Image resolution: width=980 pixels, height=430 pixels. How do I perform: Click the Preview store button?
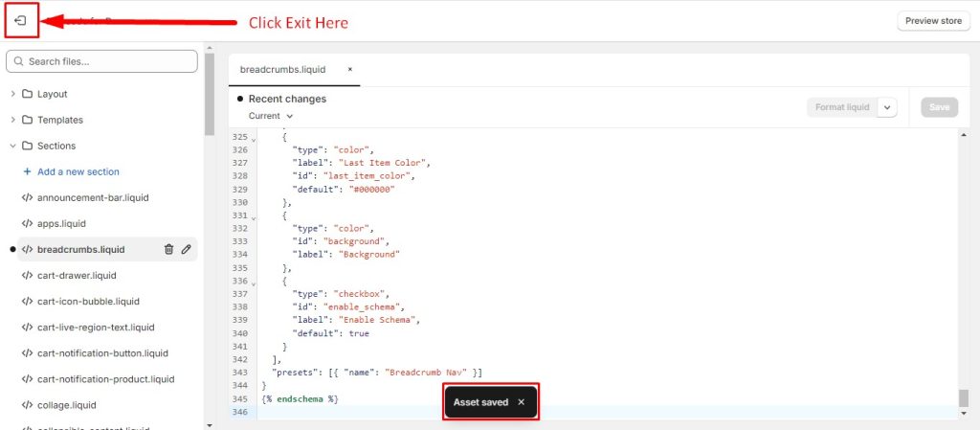pos(933,21)
